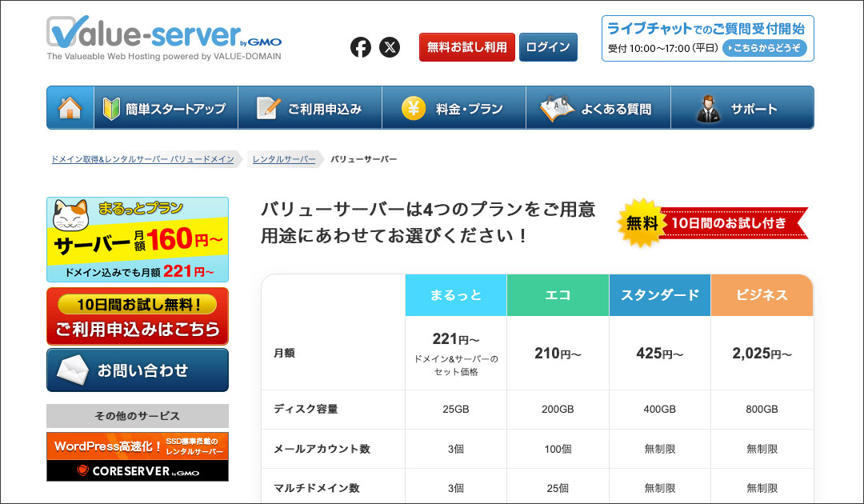Click the お問い合わせ button
This screenshot has height=504, width=864.
coord(138,370)
